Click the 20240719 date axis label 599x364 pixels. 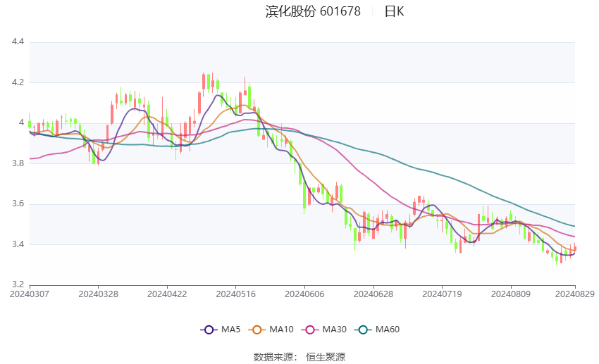(x=442, y=294)
